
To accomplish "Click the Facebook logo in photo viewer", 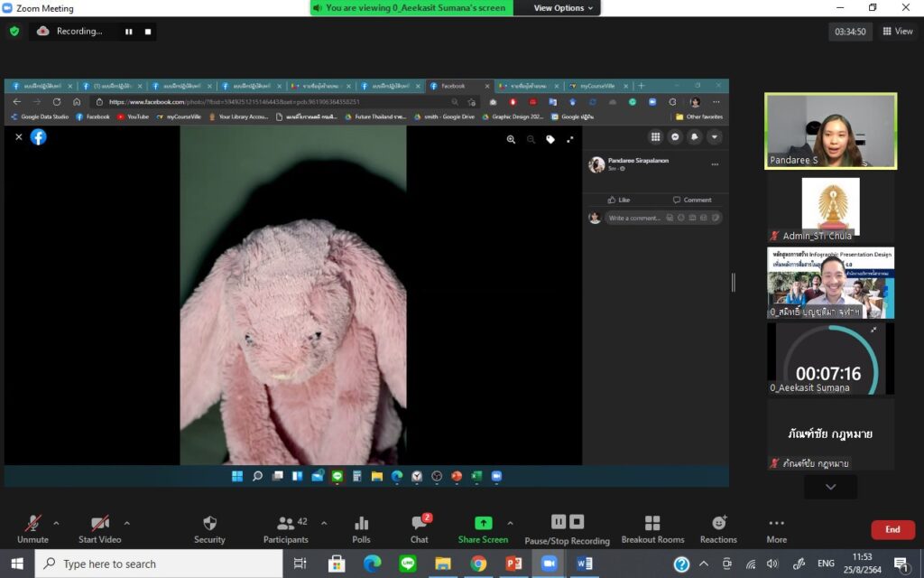I will point(38,137).
